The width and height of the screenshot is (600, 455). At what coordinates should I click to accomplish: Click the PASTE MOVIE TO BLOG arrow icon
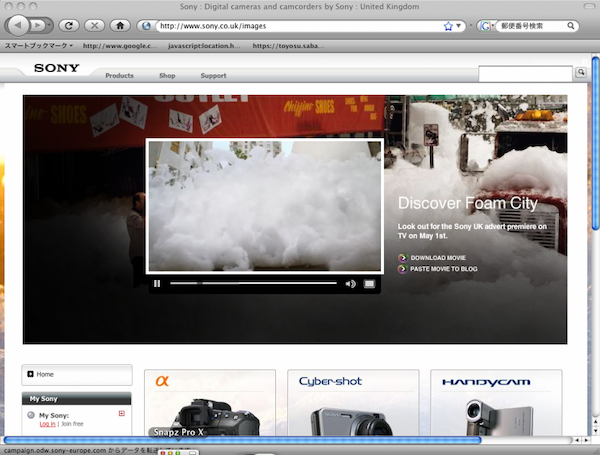[x=402, y=269]
